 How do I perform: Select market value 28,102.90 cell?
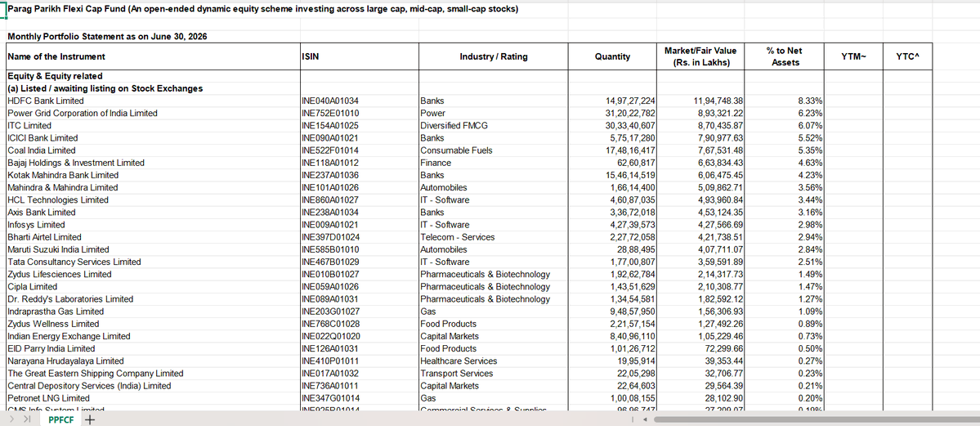click(700, 398)
